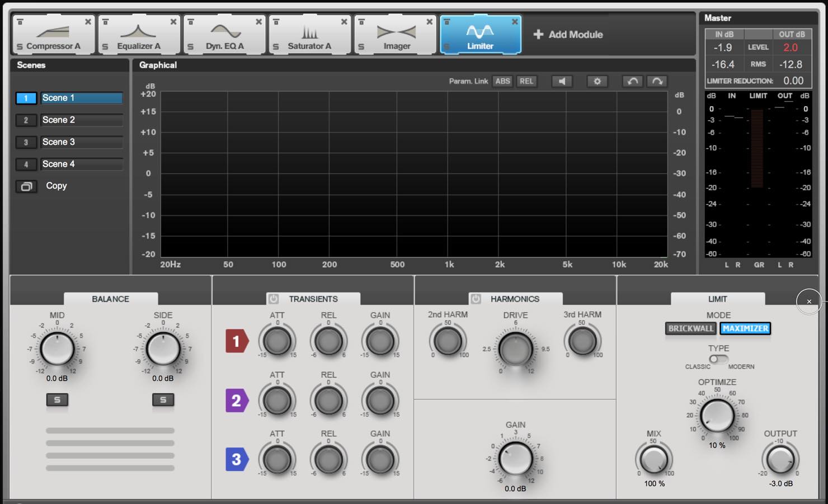This screenshot has height=504, width=828.
Task: Open the Imager module
Action: click(395, 35)
